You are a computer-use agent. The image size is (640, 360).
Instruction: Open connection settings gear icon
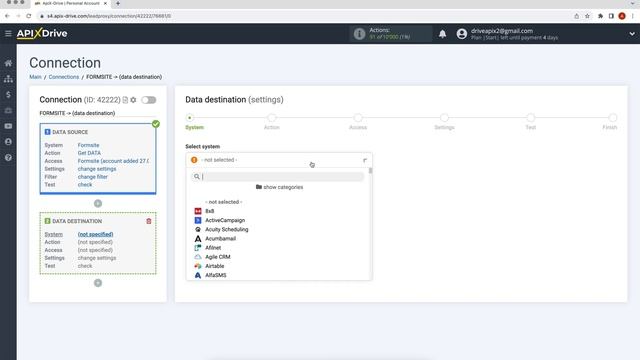point(133,100)
